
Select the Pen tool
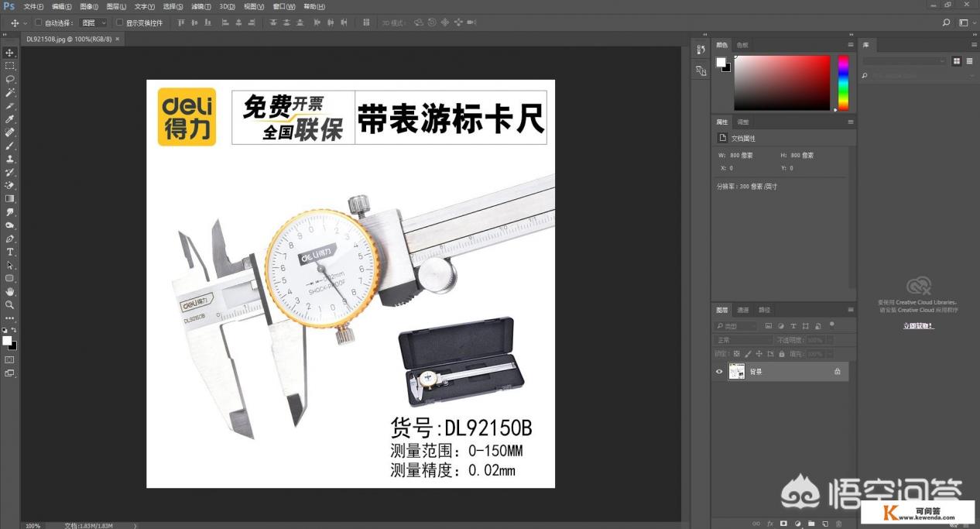pyautogui.click(x=10, y=239)
